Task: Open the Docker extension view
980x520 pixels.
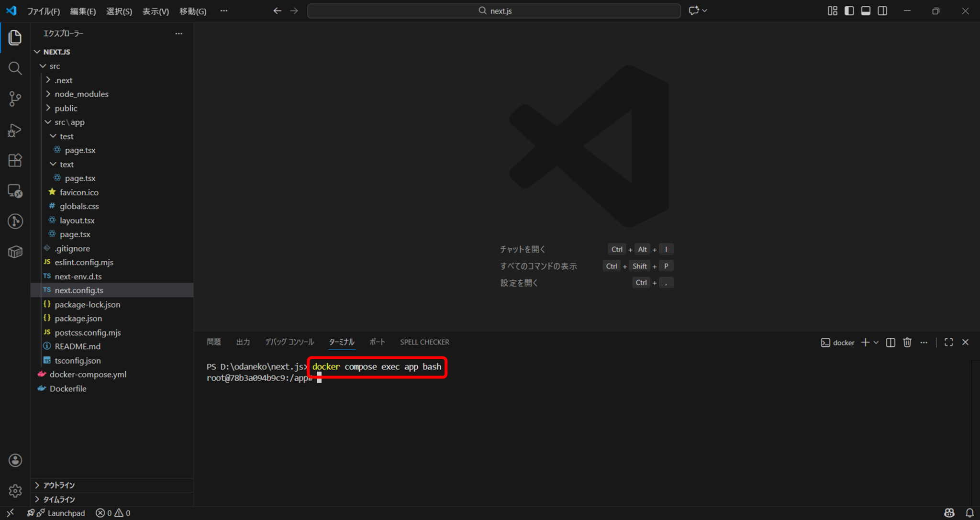Action: pyautogui.click(x=15, y=252)
